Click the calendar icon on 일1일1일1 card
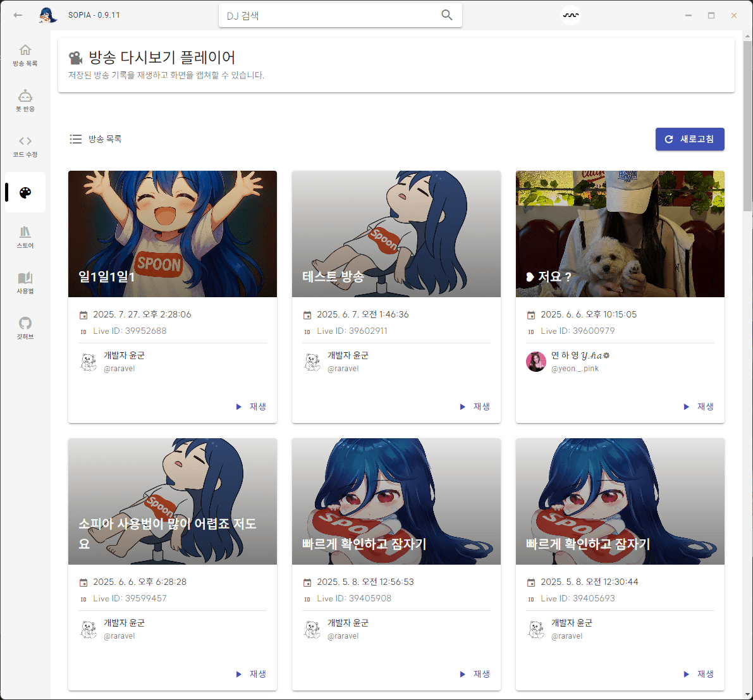This screenshot has height=700, width=753. (x=83, y=314)
